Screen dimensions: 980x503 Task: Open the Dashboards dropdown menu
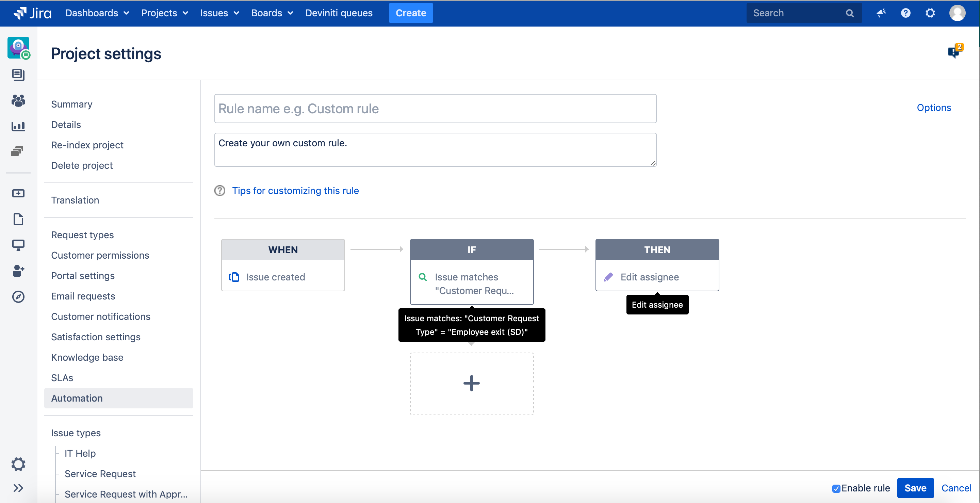pyautogui.click(x=97, y=13)
